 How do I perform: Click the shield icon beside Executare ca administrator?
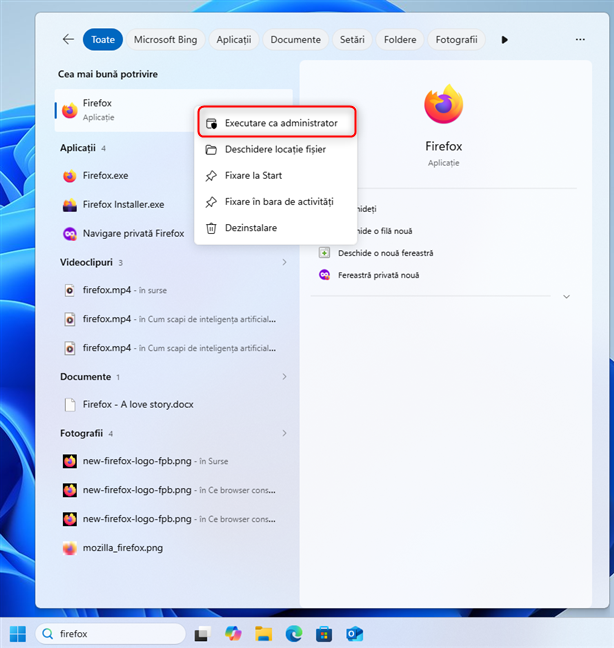tap(212, 123)
